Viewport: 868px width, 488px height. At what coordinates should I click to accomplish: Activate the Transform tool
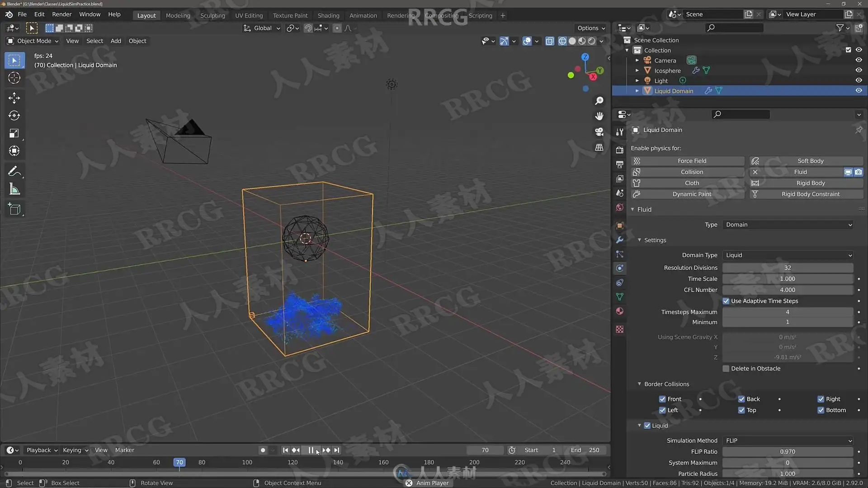click(14, 151)
